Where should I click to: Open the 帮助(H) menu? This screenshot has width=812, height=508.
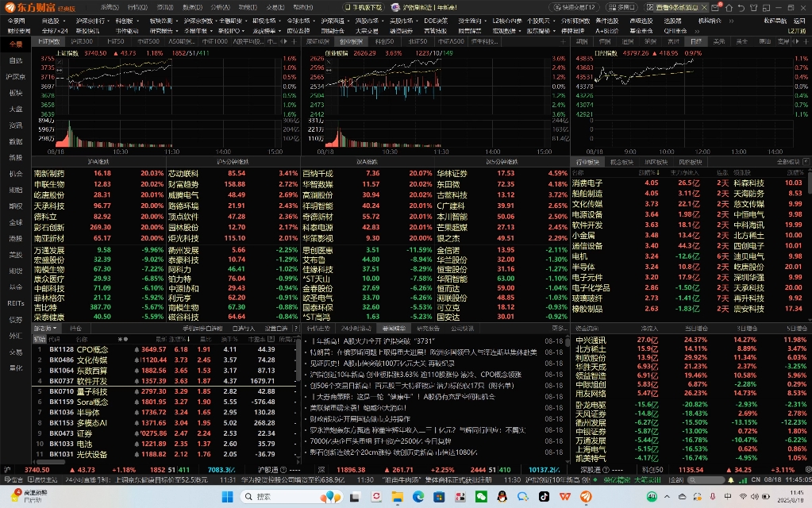coord(303,7)
